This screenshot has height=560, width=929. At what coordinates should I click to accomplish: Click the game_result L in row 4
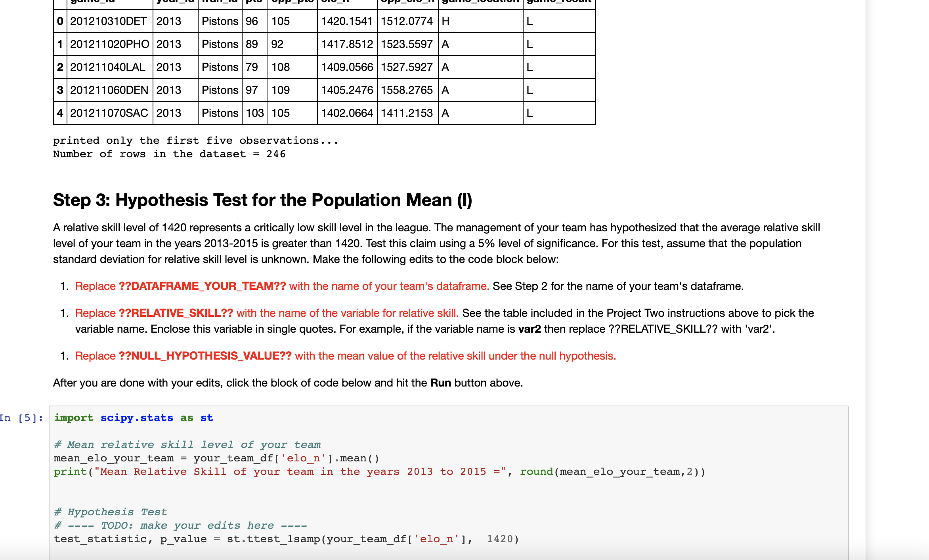pyautogui.click(x=529, y=113)
